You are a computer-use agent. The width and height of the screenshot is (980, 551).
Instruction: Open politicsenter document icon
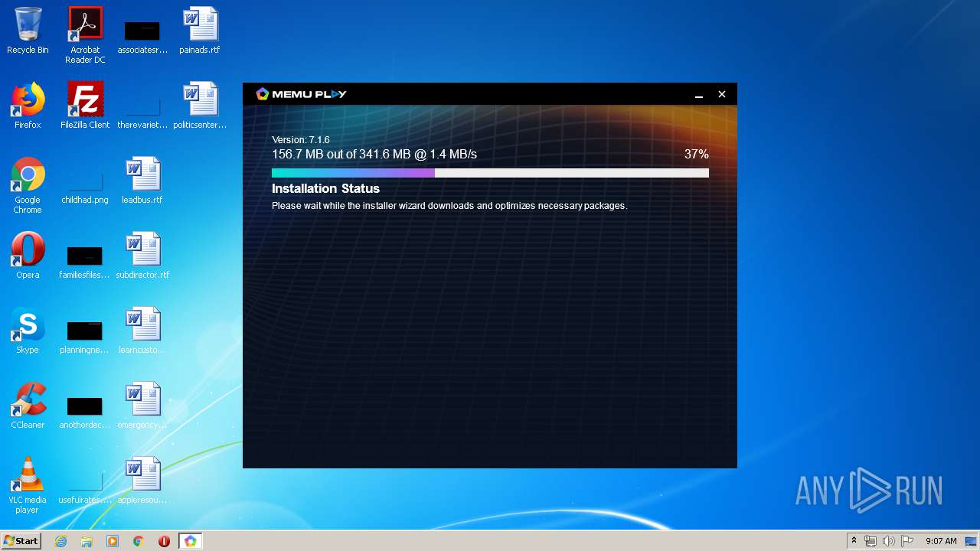point(200,106)
